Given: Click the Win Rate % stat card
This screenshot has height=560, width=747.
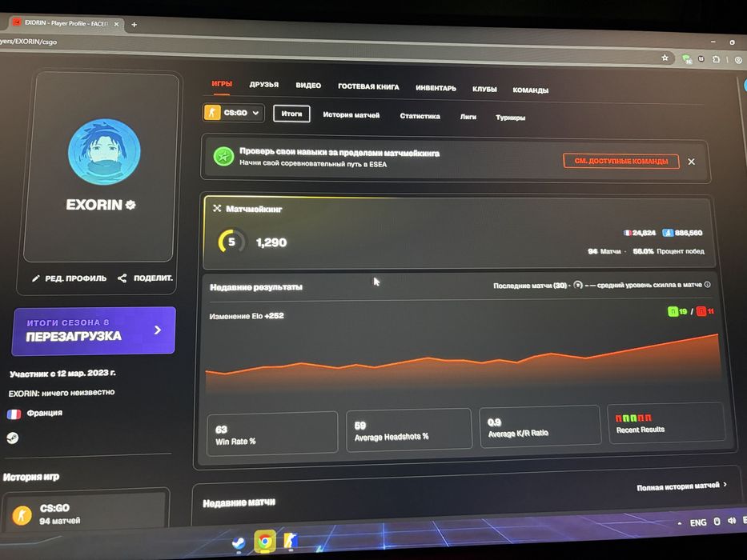Looking at the screenshot, I should 272,434.
